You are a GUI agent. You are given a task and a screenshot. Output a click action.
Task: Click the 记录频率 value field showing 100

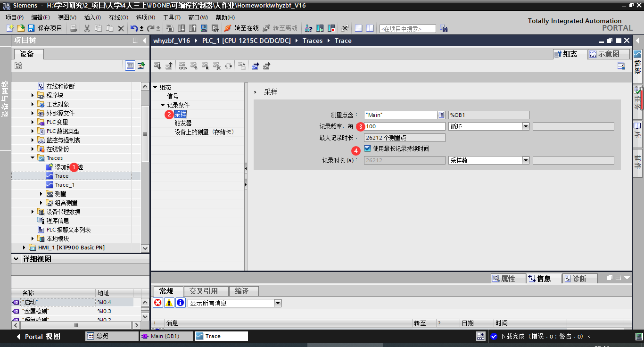tap(405, 126)
